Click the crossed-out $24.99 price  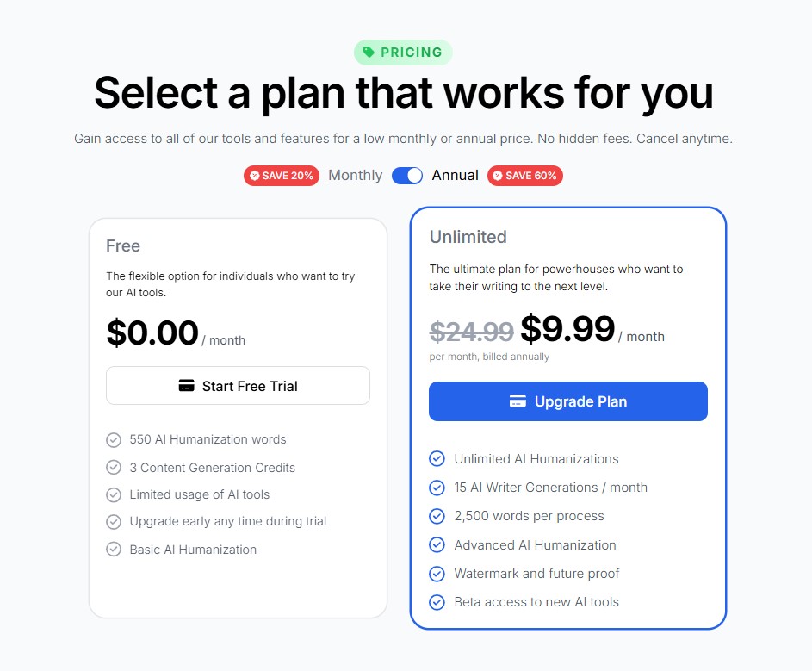[x=471, y=331]
